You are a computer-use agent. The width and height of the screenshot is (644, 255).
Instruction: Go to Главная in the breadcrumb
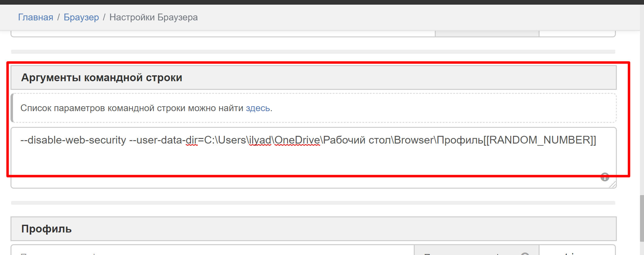(x=36, y=17)
